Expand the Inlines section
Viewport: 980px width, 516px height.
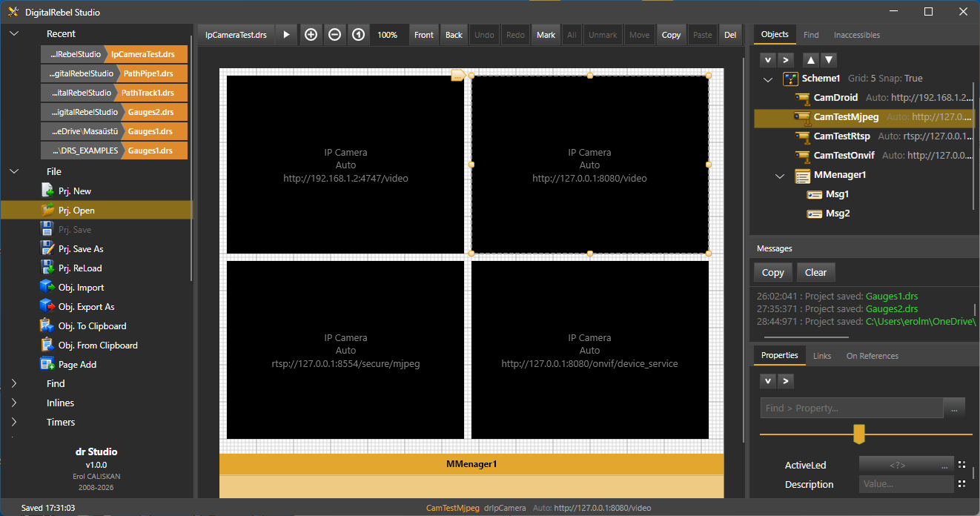[x=14, y=403]
